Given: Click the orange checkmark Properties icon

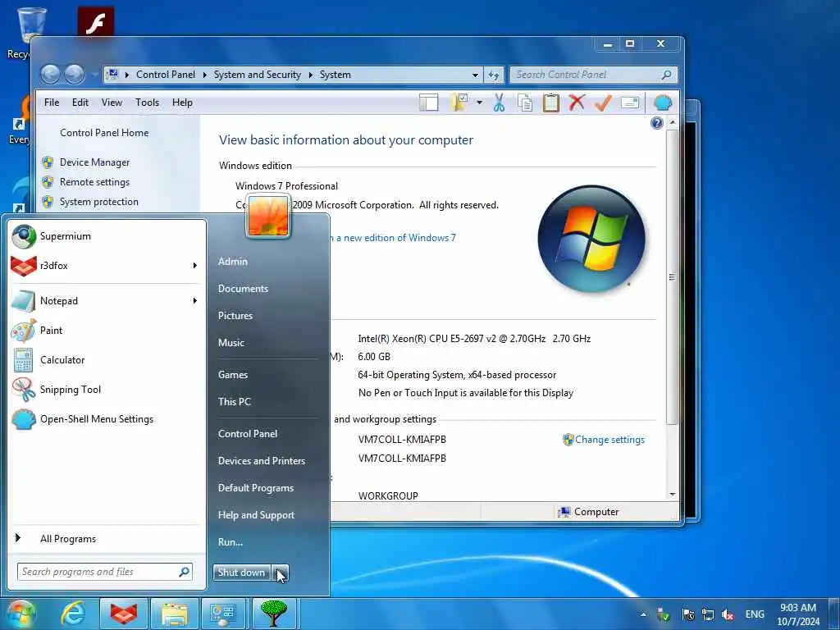Looking at the screenshot, I should (x=603, y=103).
